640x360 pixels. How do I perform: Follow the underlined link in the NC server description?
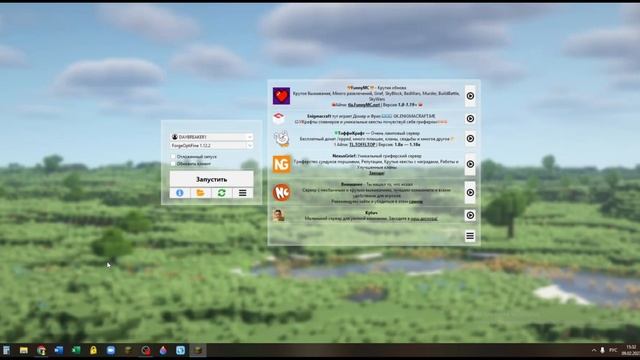(x=416, y=202)
